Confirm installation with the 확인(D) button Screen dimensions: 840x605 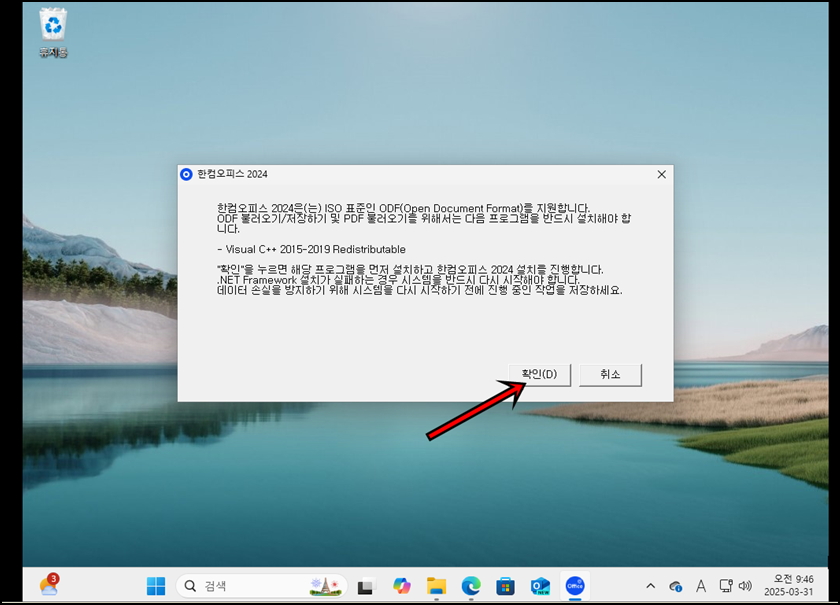tap(539, 375)
